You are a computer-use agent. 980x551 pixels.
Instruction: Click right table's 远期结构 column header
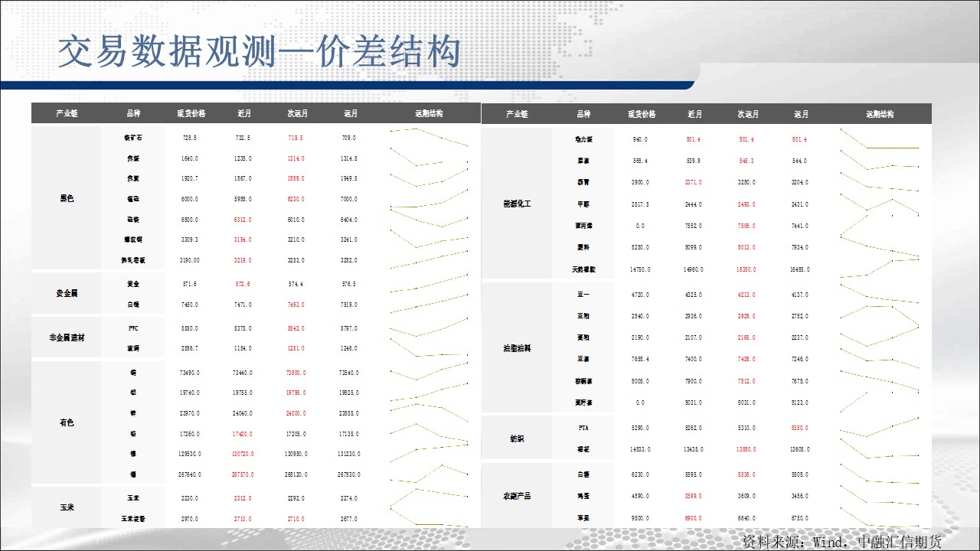pyautogui.click(x=880, y=114)
